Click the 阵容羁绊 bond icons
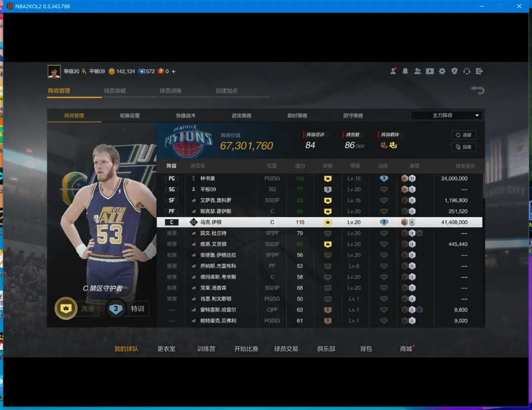 coord(389,145)
